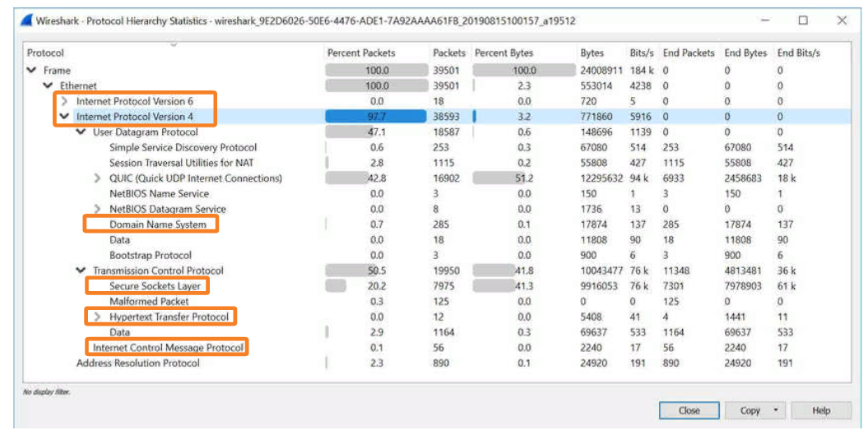Select Internet Control Message Protocol row
This screenshot has height=430, width=868.
pos(436,348)
